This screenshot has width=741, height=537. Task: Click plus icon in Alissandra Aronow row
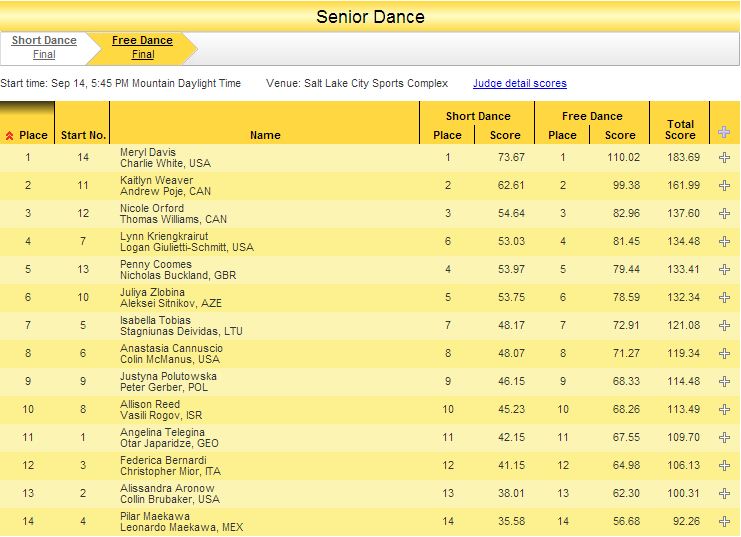(x=724, y=493)
